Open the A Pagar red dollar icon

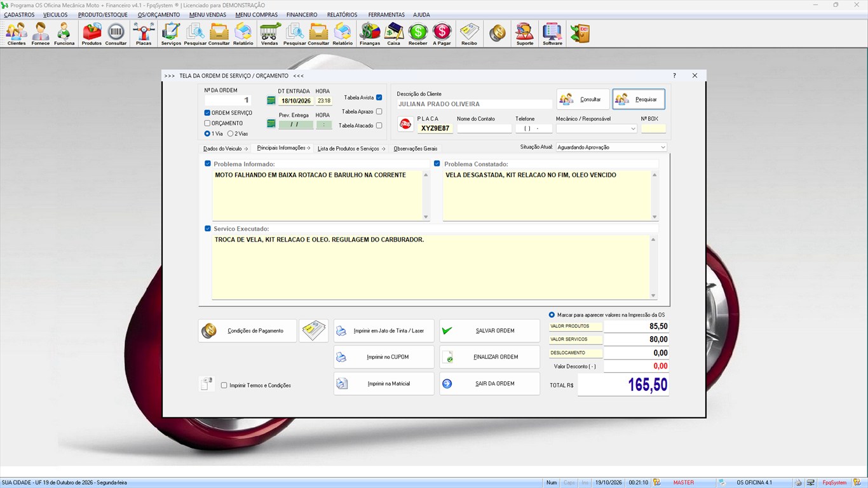click(442, 34)
